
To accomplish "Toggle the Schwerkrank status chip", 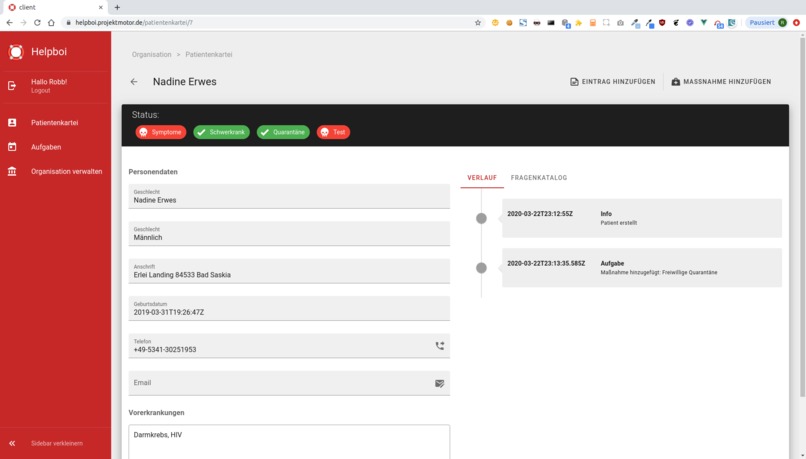I will point(222,132).
